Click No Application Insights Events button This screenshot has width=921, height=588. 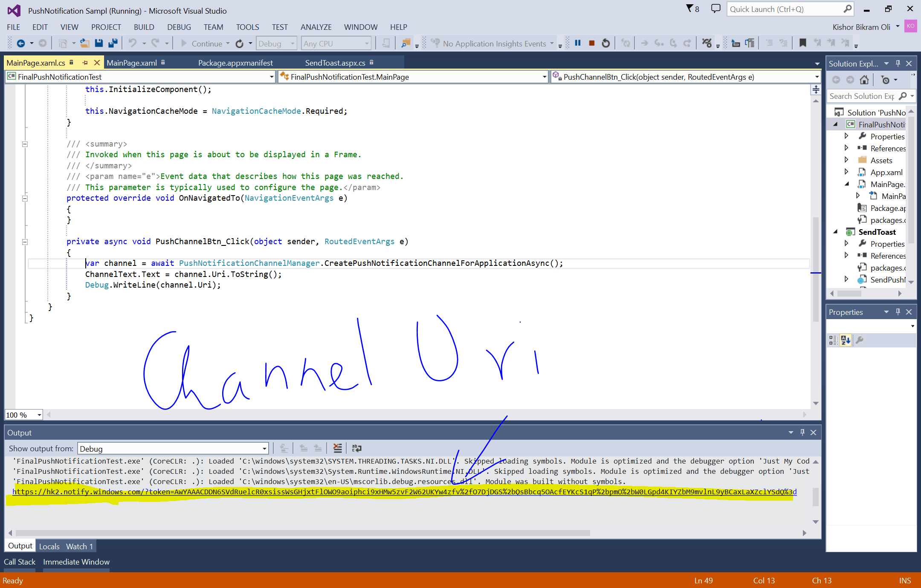489,43
